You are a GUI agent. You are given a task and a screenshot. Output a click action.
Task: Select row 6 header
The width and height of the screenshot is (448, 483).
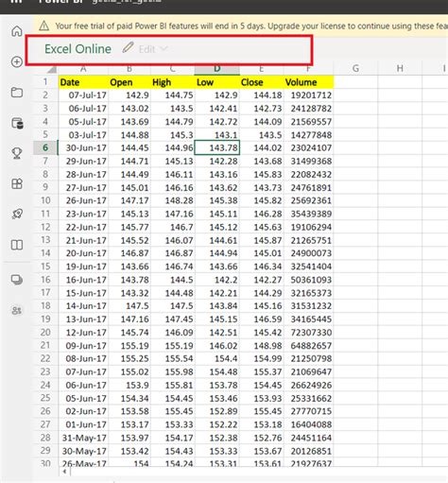(45, 147)
